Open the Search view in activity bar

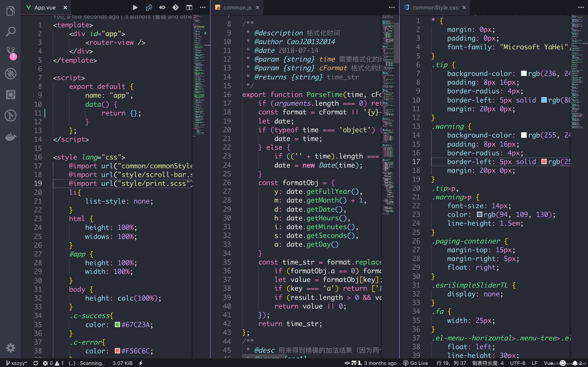tap(11, 31)
